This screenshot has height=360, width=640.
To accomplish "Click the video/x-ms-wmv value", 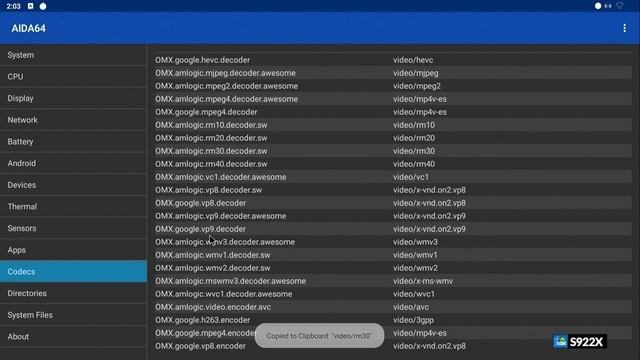I will click(423, 281).
